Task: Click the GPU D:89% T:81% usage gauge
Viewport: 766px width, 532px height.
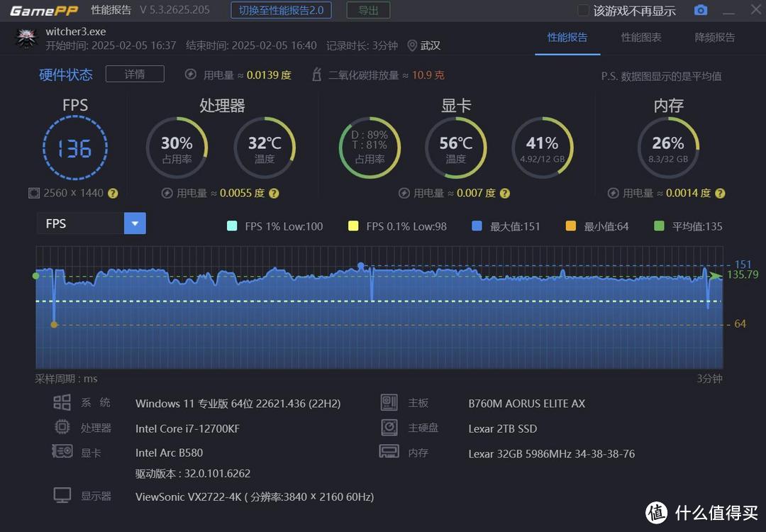Action: coord(370,148)
